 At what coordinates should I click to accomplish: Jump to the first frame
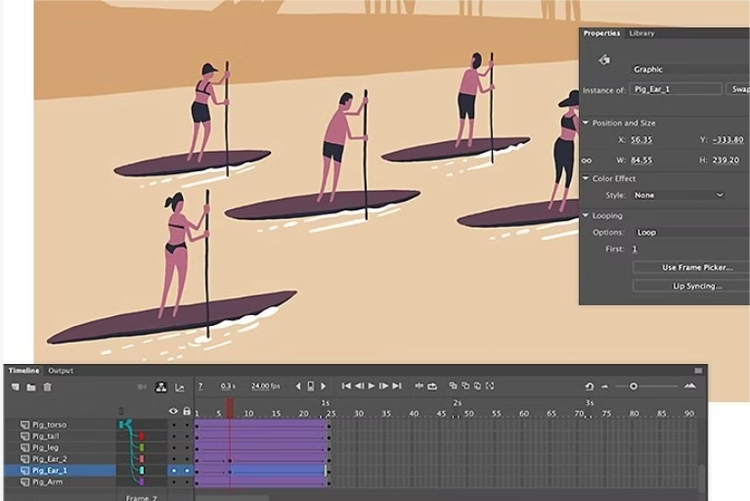coord(346,386)
